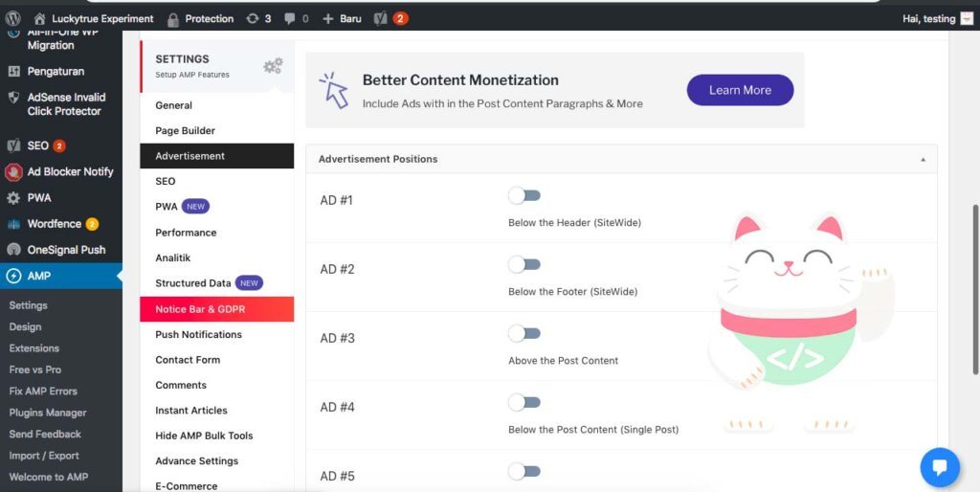Enable the AD #2 toggle
980x492 pixels.
(523, 264)
